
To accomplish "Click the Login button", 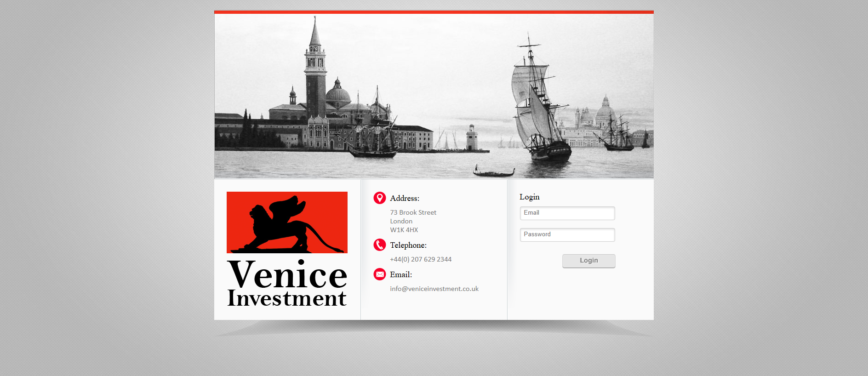I will click(589, 261).
